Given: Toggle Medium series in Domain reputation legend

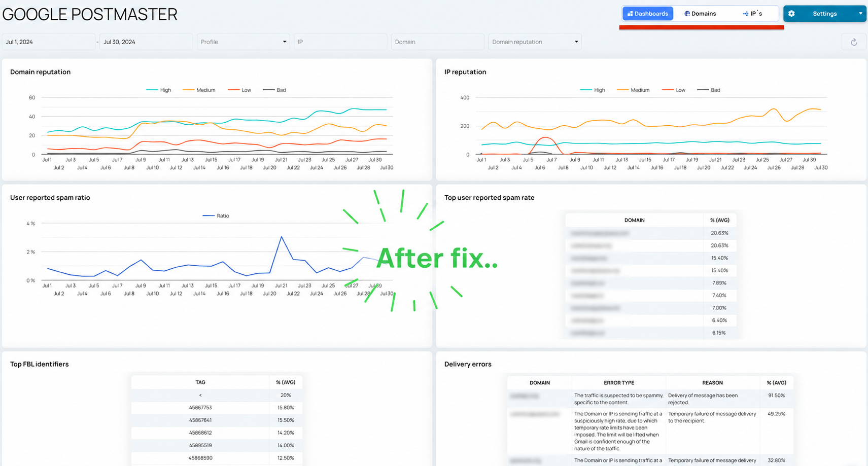Looking at the screenshot, I should tap(199, 90).
